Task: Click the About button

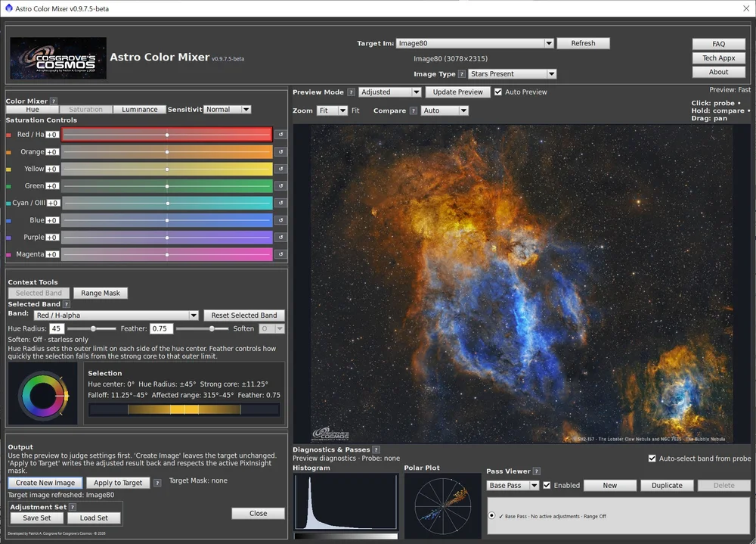Action: pyautogui.click(x=718, y=72)
